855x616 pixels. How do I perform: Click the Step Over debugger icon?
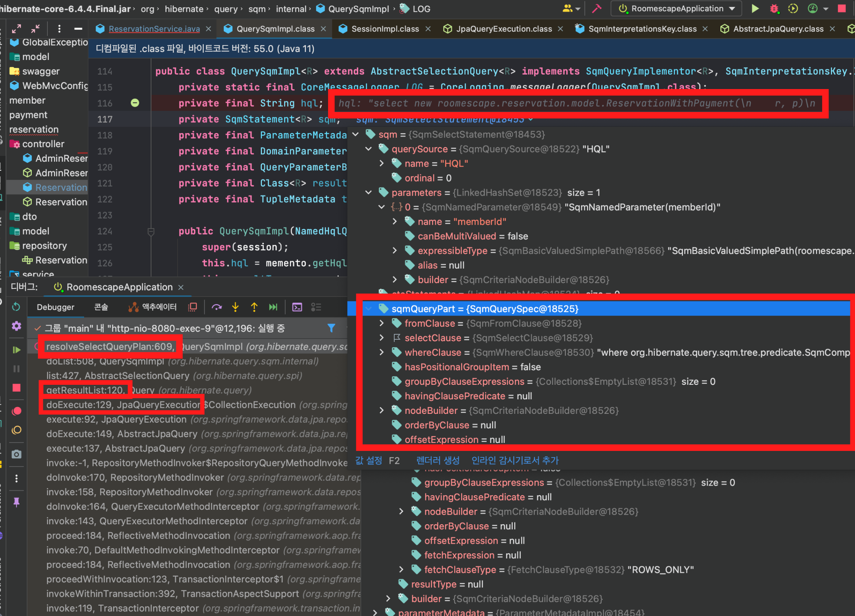[216, 307]
